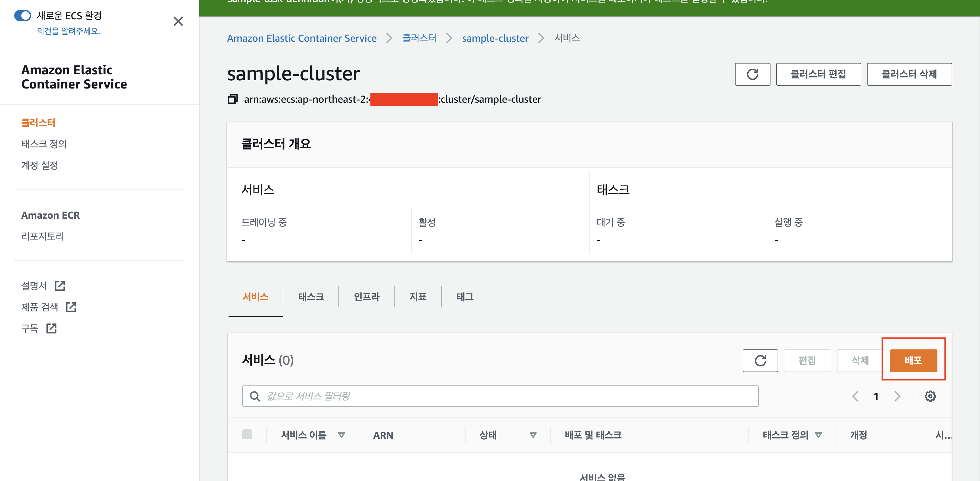Open the 구독 link
The width and height of the screenshot is (980, 481).
pyautogui.click(x=30, y=328)
